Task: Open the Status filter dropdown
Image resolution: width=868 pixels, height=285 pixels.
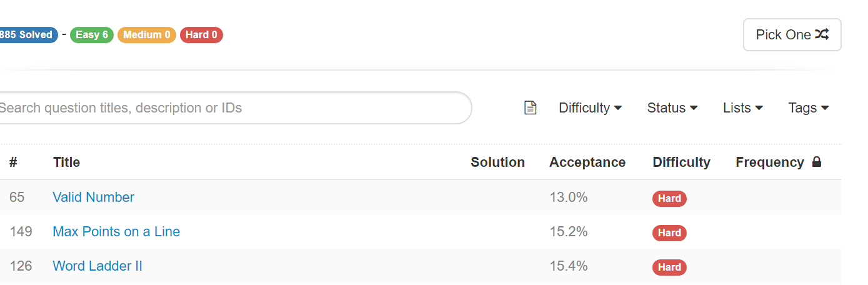Action: point(672,108)
